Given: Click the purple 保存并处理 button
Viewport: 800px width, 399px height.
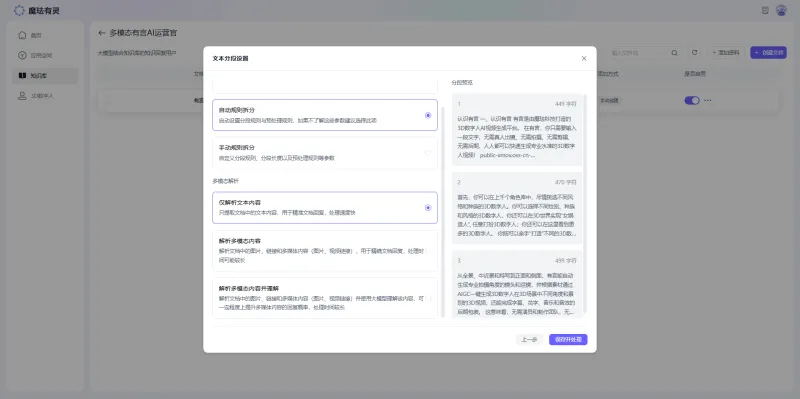Looking at the screenshot, I should 568,339.
